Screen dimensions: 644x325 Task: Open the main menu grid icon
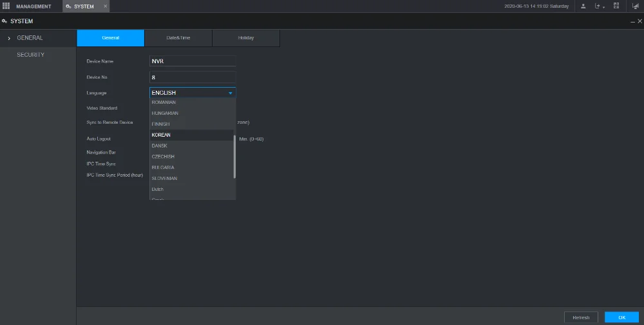coord(6,6)
